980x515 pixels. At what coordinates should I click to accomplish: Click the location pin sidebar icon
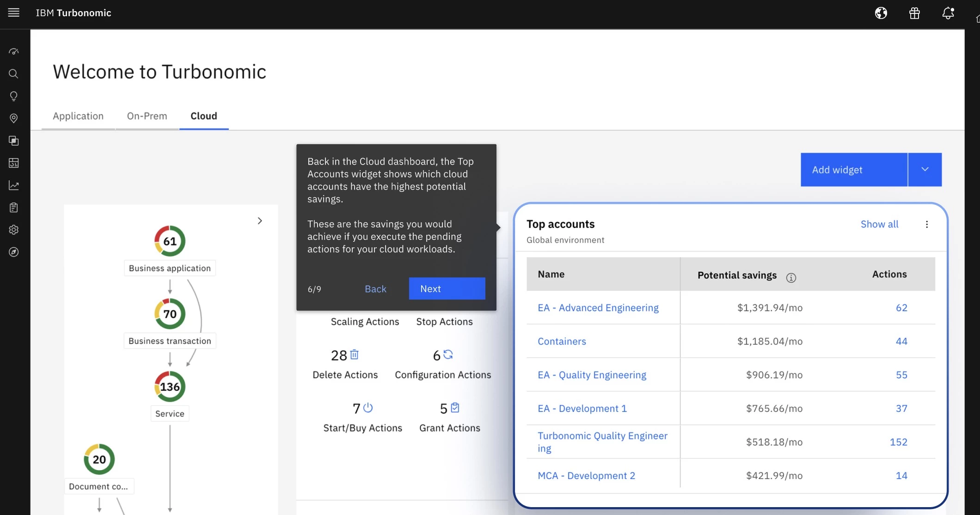click(x=14, y=118)
